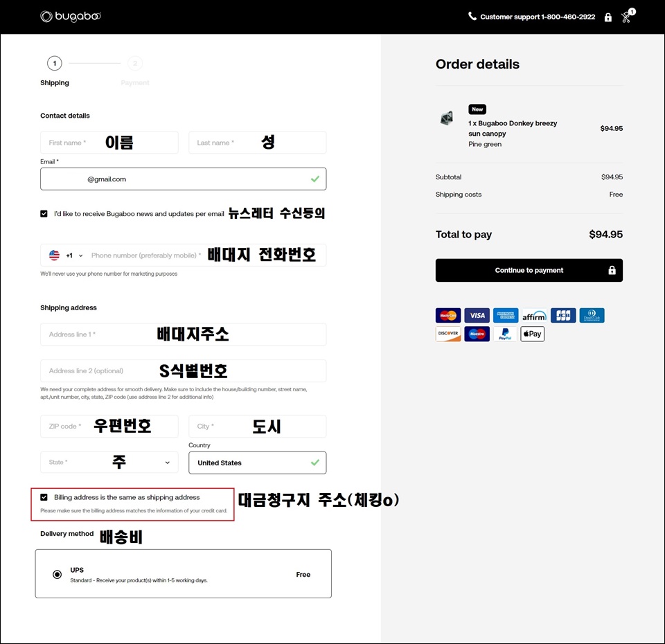
Task: Focus the City field
Action: coord(258,426)
